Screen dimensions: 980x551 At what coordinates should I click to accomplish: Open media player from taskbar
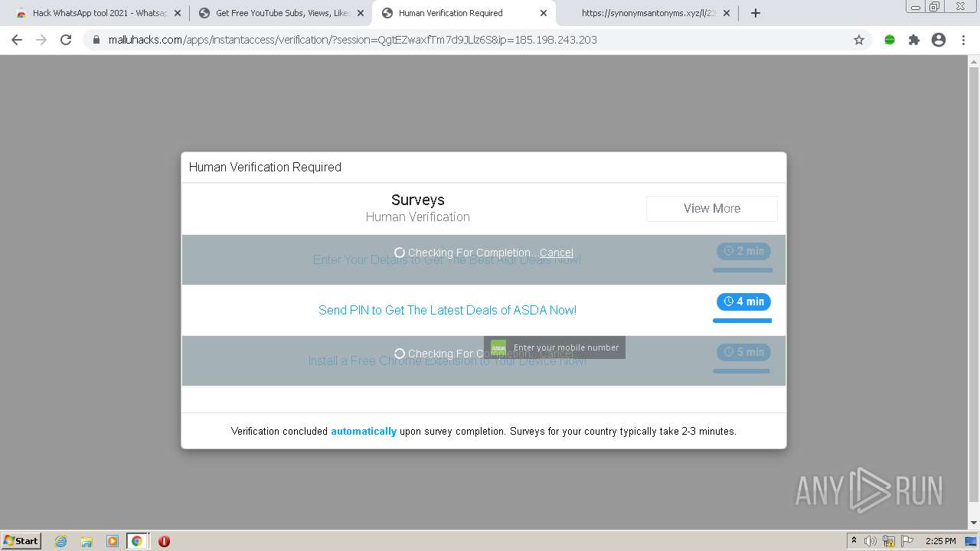coord(112,541)
